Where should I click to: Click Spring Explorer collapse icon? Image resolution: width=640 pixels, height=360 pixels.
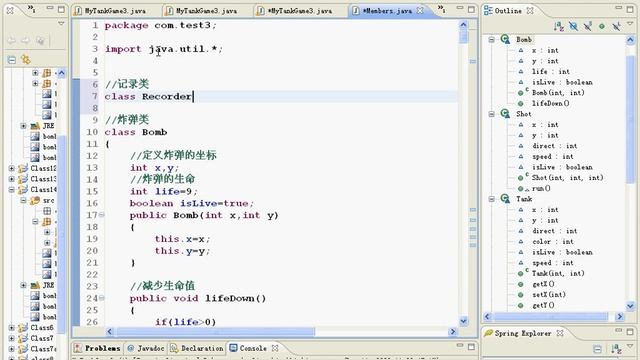597,349
